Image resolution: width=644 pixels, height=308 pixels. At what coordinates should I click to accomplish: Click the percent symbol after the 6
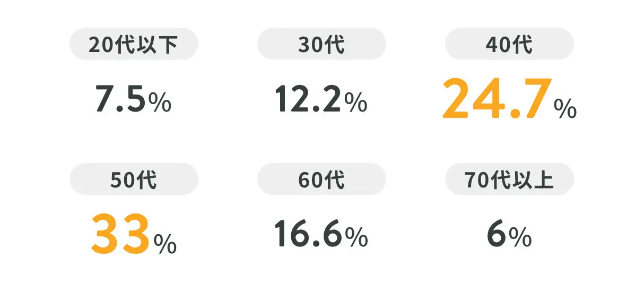(520, 238)
